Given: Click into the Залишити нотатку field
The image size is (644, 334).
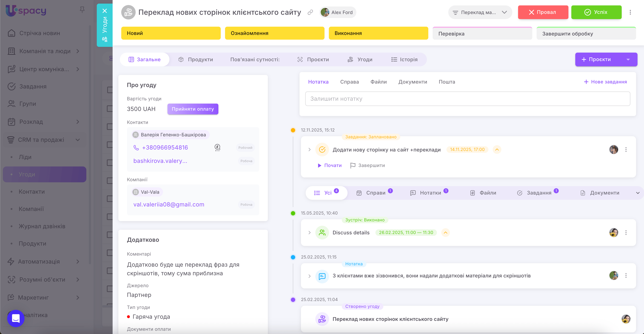Looking at the screenshot, I should click(467, 99).
